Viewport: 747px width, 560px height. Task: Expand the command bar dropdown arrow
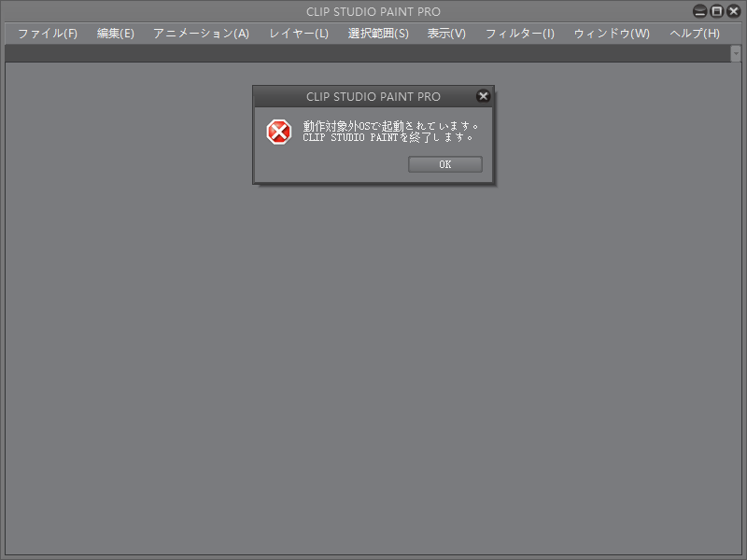pyautogui.click(x=736, y=53)
